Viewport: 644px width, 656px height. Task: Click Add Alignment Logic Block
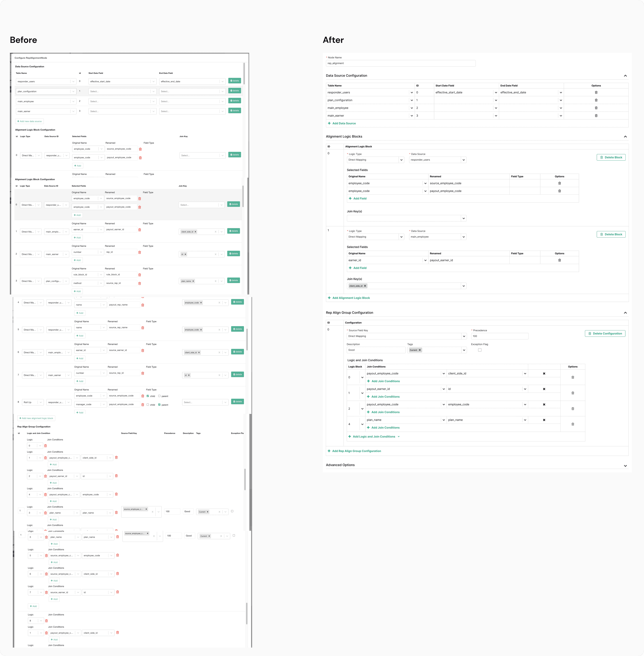point(351,298)
